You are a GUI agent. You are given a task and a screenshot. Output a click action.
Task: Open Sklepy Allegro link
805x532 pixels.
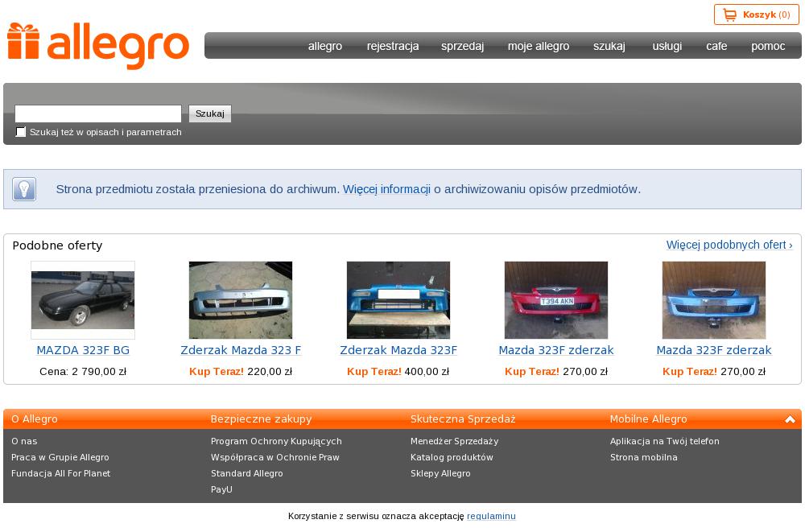pyautogui.click(x=440, y=473)
